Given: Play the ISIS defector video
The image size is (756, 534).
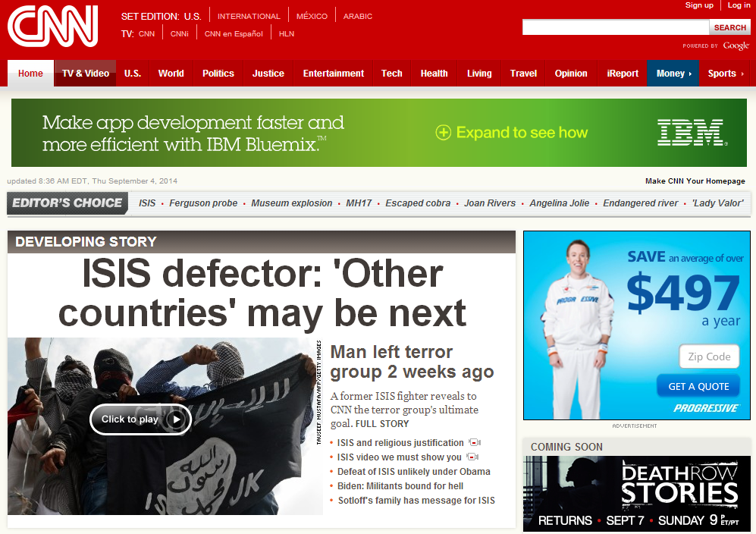Looking at the screenshot, I should tap(141, 419).
